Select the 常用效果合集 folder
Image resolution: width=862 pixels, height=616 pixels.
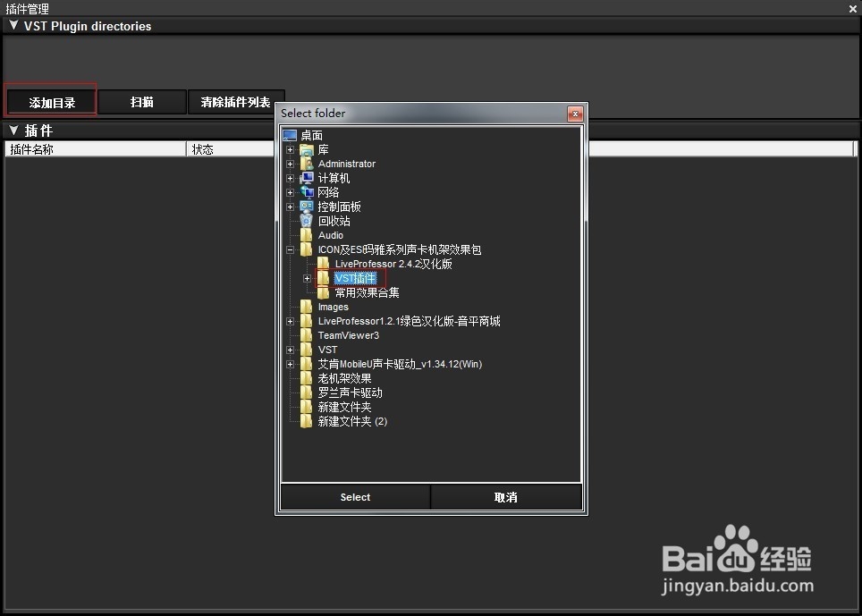368,292
